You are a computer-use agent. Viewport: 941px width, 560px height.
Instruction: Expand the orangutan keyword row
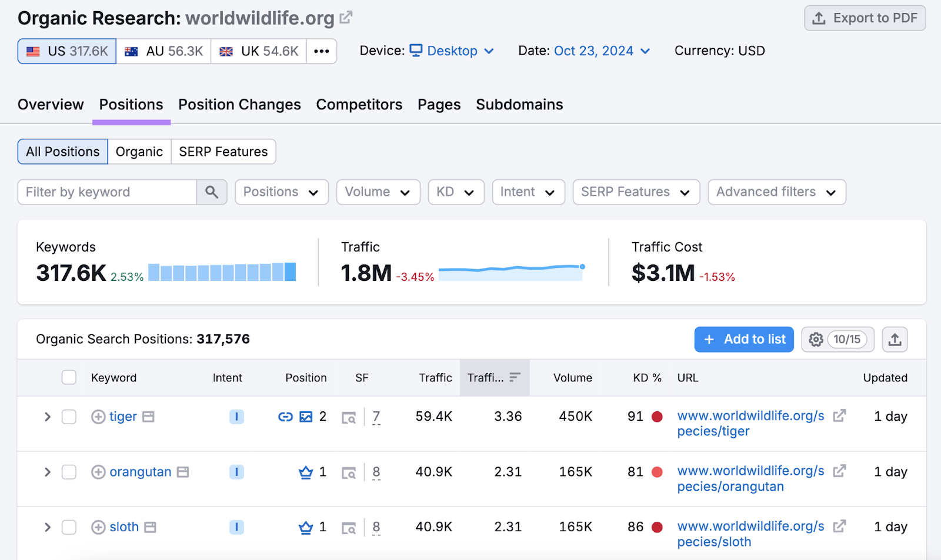(x=48, y=472)
